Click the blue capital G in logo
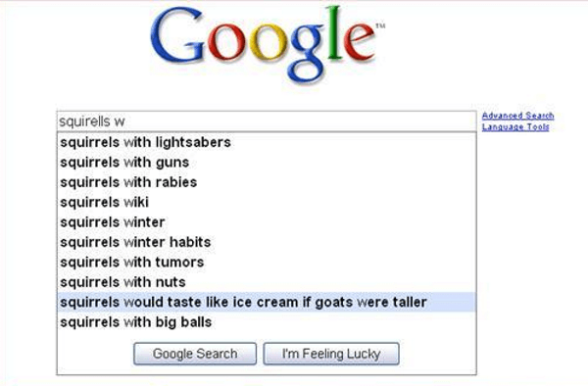This screenshot has width=588, height=386. coord(177,36)
